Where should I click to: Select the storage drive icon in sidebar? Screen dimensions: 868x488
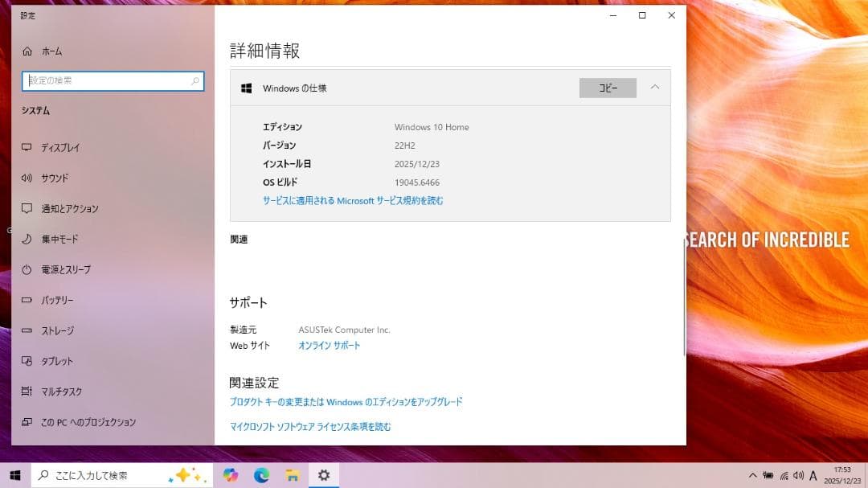(x=27, y=330)
